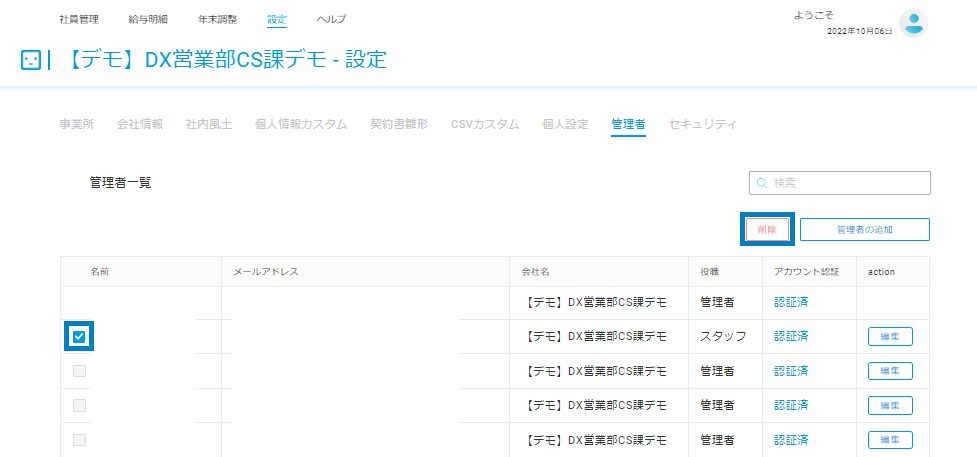The width and height of the screenshot is (977, 457).
Task: Switch to the セキュリティ tab
Action: tap(702, 124)
